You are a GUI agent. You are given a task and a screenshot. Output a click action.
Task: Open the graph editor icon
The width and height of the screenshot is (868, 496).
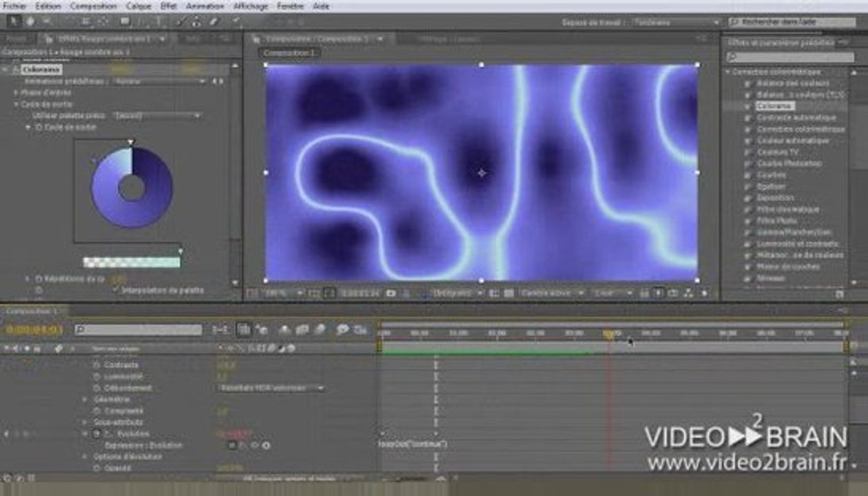(x=360, y=330)
